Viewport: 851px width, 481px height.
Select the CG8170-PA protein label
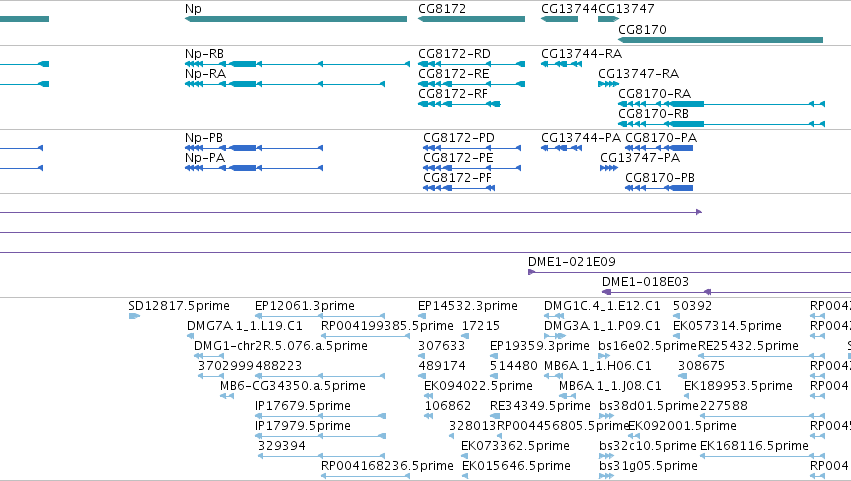pos(661,138)
